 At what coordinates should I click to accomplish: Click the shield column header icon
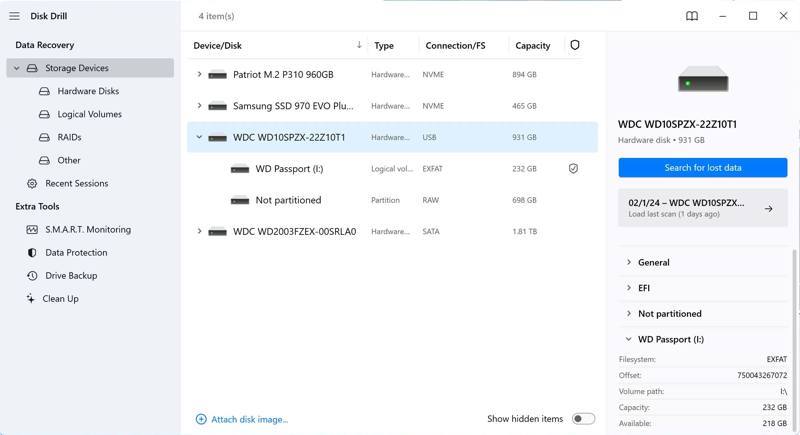tap(574, 45)
